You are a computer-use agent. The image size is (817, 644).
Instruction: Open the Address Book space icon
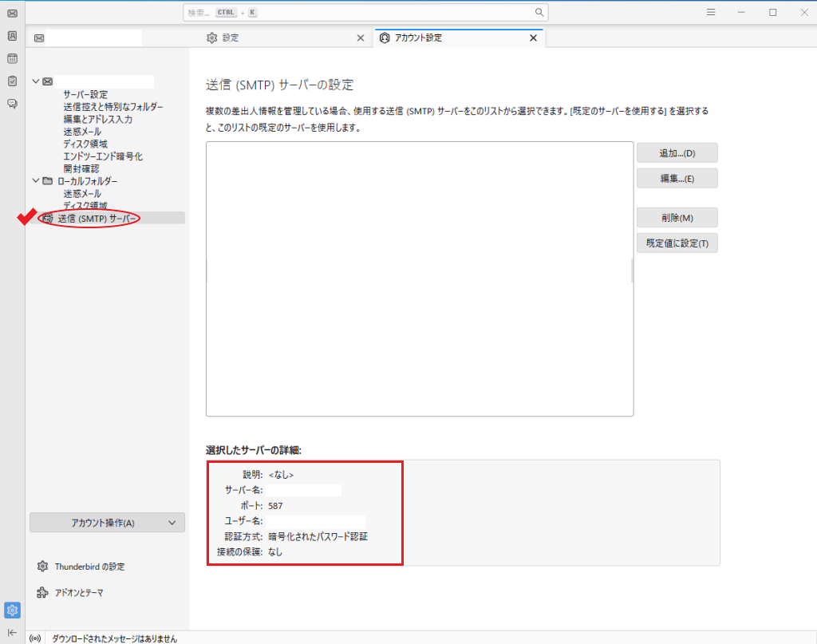pyautogui.click(x=12, y=36)
